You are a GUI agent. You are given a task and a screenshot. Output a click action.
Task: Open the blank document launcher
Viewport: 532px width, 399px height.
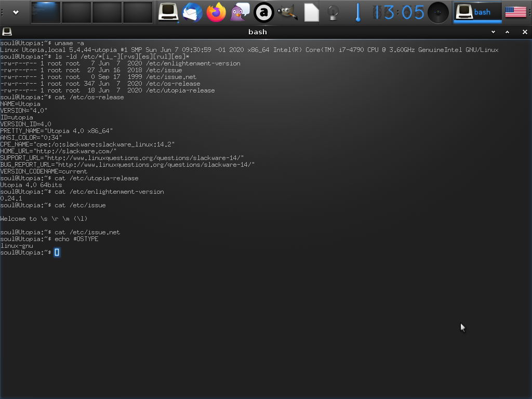point(311,12)
